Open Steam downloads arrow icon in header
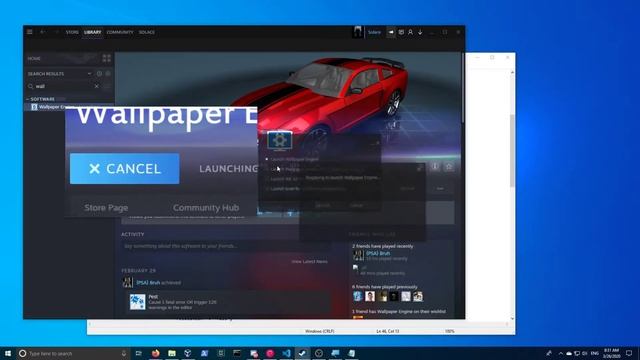The height and width of the screenshot is (360, 640). [420, 32]
